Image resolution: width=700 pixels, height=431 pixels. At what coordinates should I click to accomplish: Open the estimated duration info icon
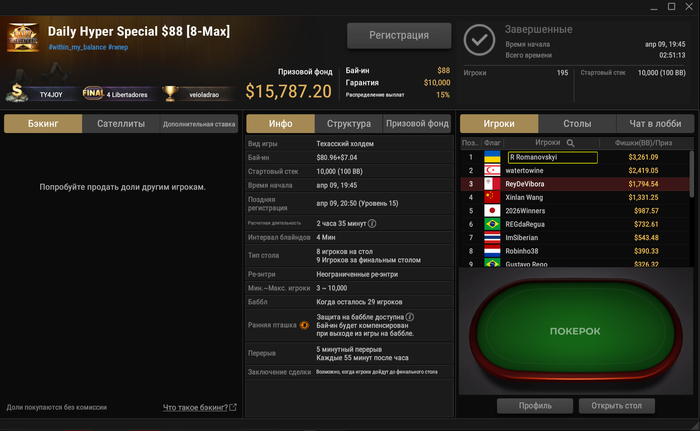point(372,223)
